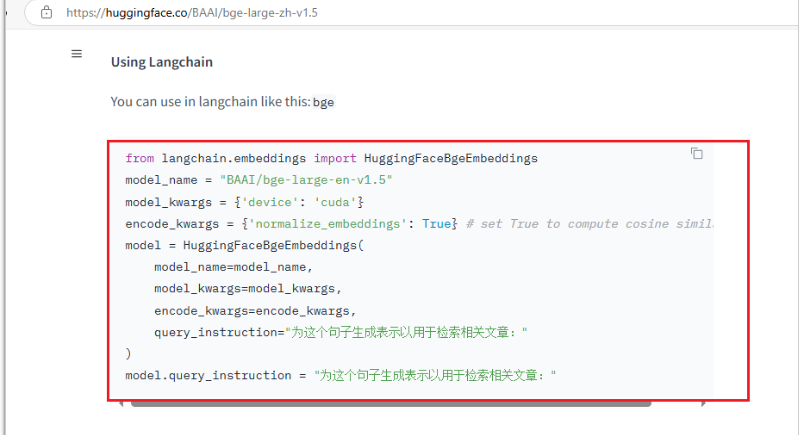Click the "model.query_instruction =" last line

(x=340, y=375)
